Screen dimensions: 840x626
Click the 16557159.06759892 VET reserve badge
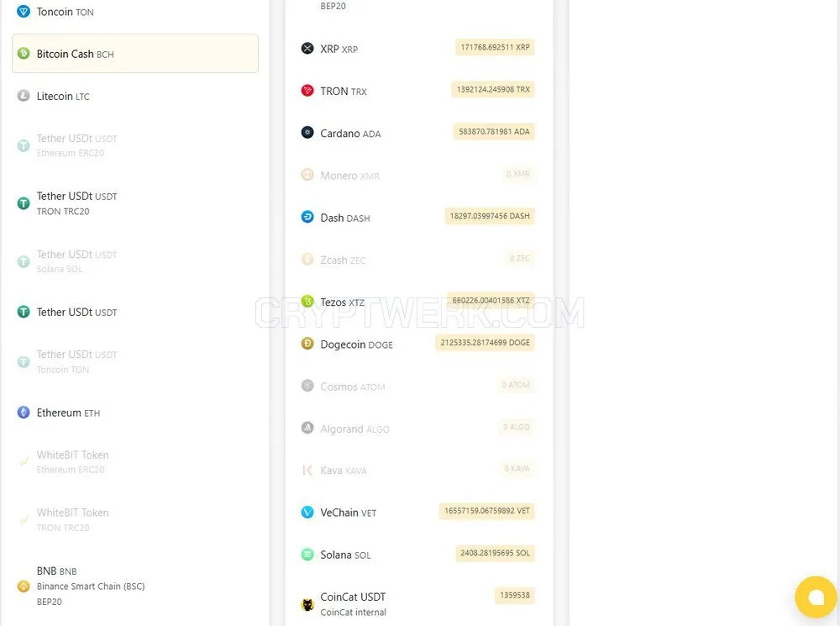[487, 511]
